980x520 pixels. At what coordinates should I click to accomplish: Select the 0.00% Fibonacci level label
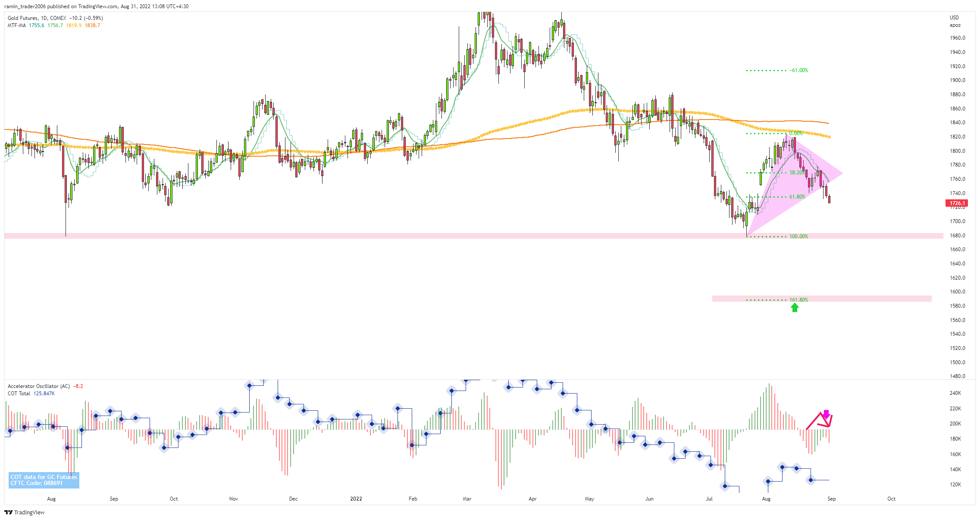coord(796,133)
